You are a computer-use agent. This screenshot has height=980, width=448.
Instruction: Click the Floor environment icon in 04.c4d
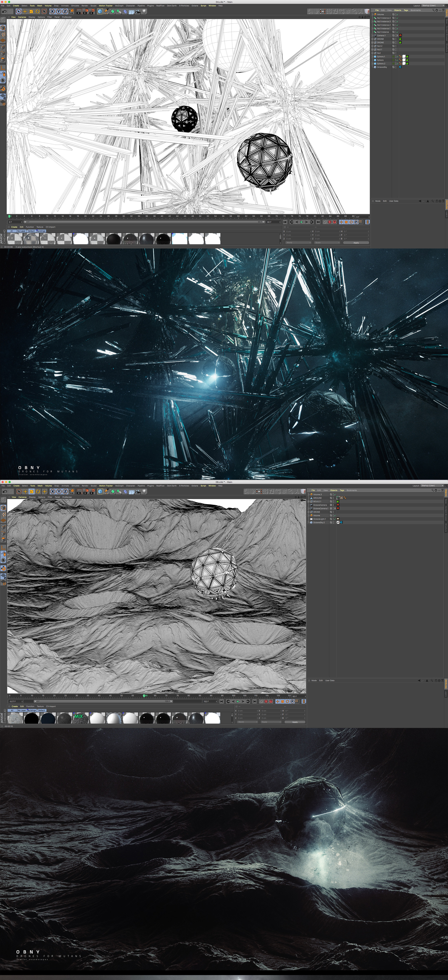tap(132, 11)
